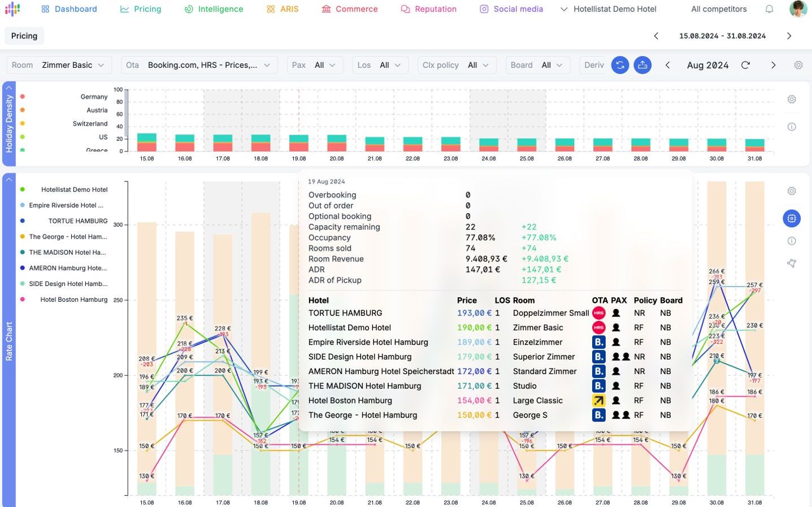This screenshot has width=812, height=507.
Task: Click the refresh icon next to Aug 2024
Action: [x=745, y=65]
